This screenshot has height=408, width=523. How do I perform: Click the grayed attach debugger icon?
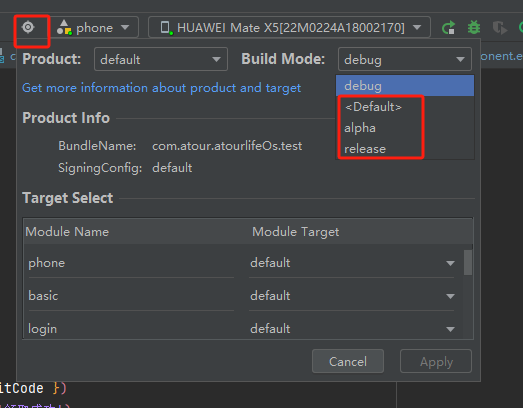(x=500, y=28)
